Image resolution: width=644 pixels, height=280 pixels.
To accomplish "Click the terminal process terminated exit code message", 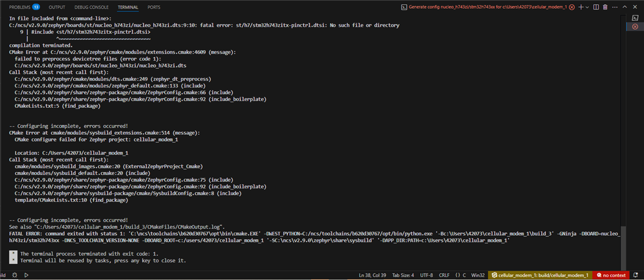I will 89,254.
